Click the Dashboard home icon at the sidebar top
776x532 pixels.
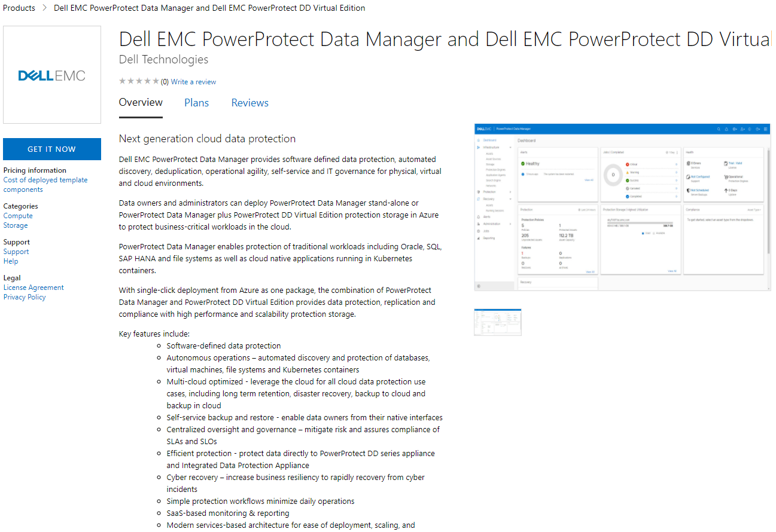(478, 139)
